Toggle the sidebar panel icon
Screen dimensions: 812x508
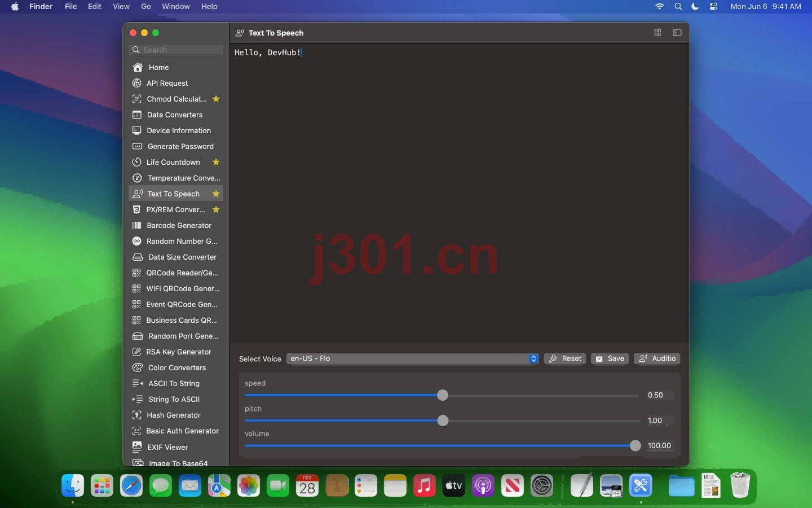pos(677,33)
